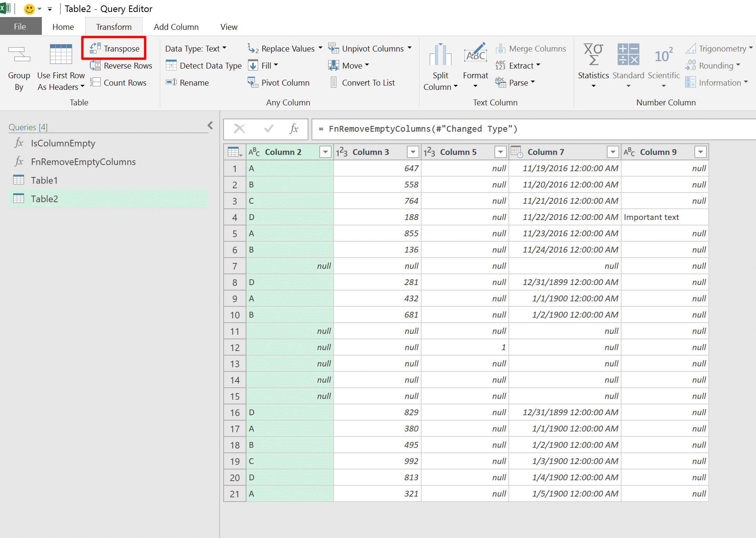Open Column 2 filter dropdown

pyautogui.click(x=325, y=152)
